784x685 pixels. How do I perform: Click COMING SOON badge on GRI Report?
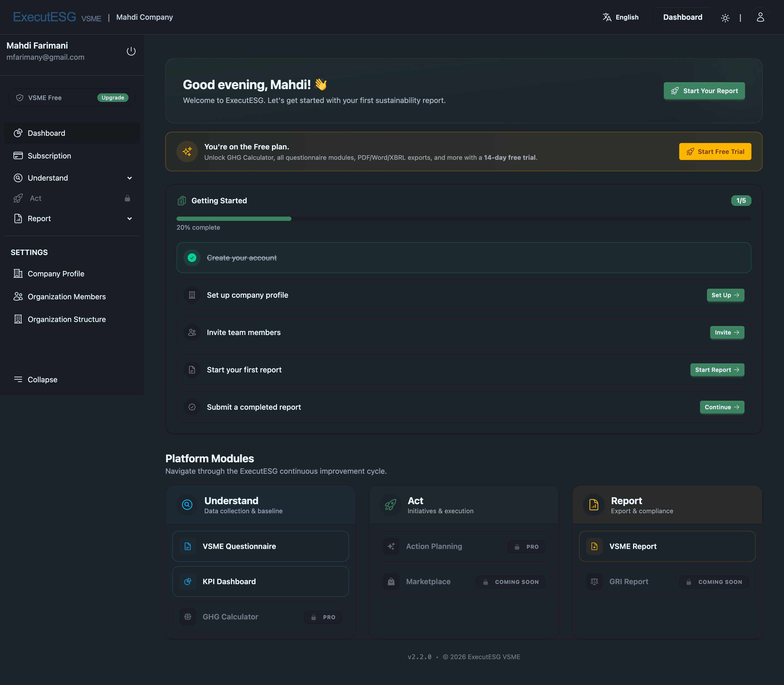(714, 582)
